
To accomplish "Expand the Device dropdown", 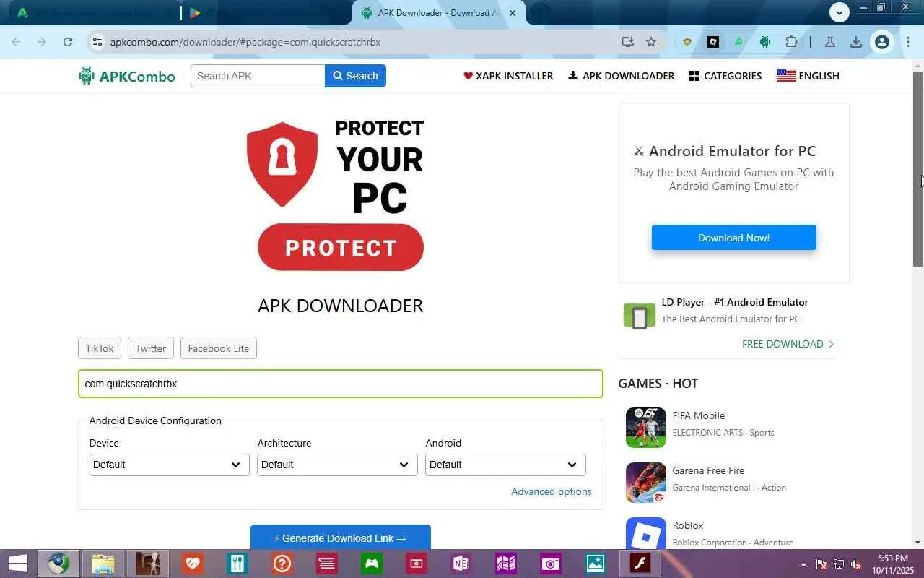I will [170, 465].
